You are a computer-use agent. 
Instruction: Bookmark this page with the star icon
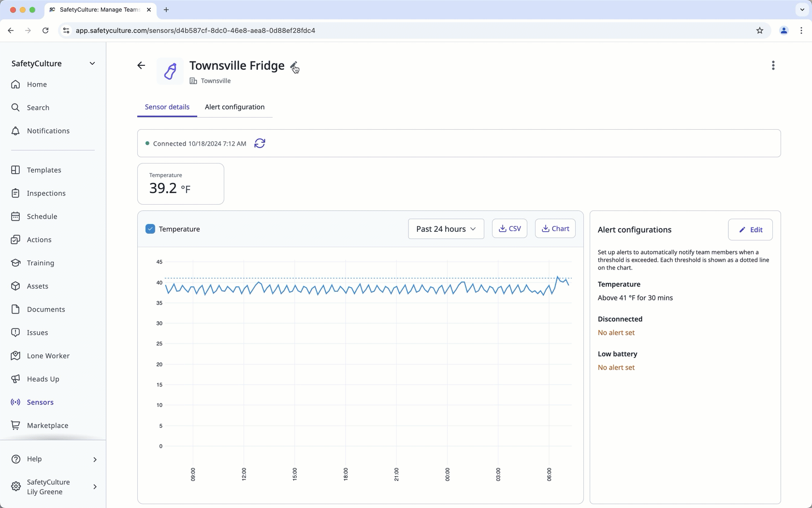[x=760, y=30]
